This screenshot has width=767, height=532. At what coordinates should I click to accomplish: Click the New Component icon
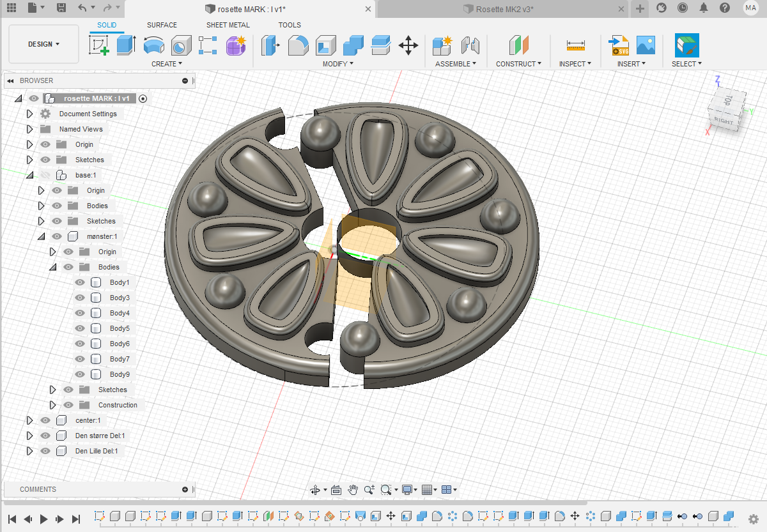tap(442, 45)
